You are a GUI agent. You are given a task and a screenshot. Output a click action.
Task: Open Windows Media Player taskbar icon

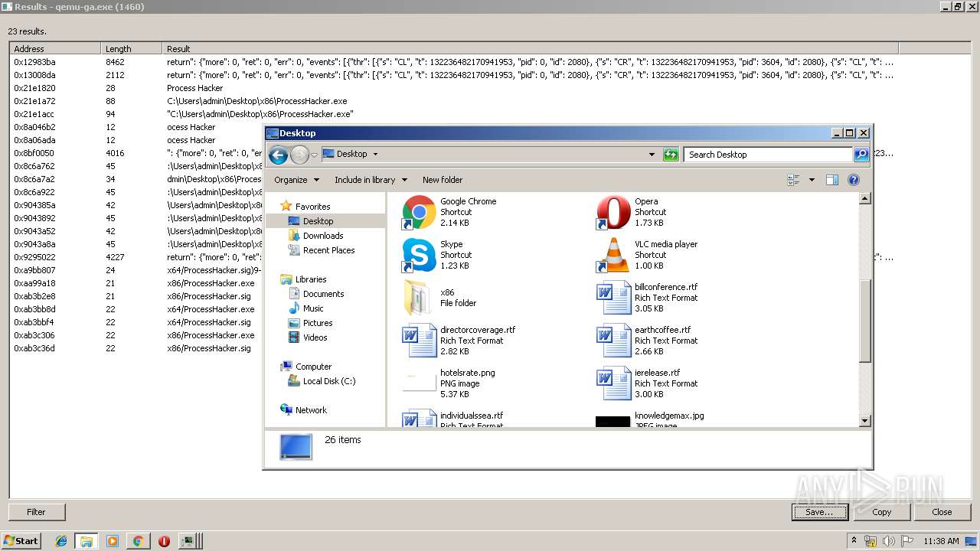[x=113, y=541]
